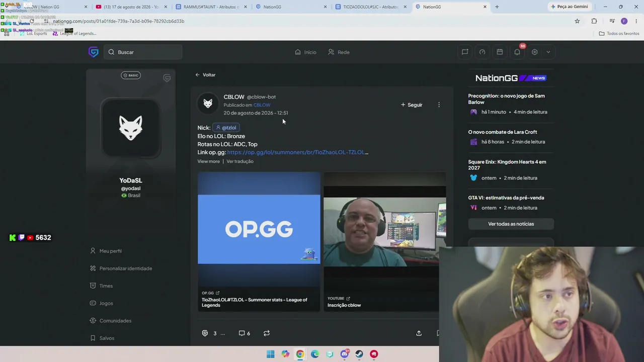The width and height of the screenshot is (644, 362).
Task: Expand the header chevron dropdown beside settings
Action: [548, 52]
